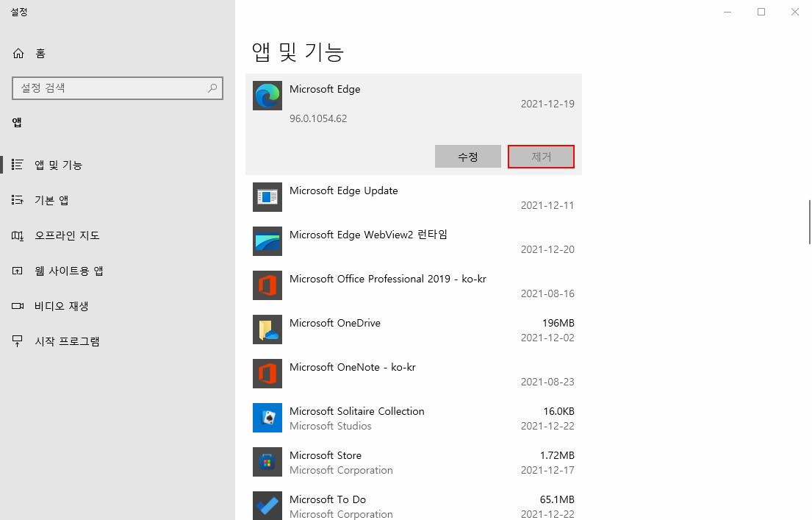Minimize the 설정 window
The height and width of the screenshot is (520, 812).
click(x=727, y=12)
